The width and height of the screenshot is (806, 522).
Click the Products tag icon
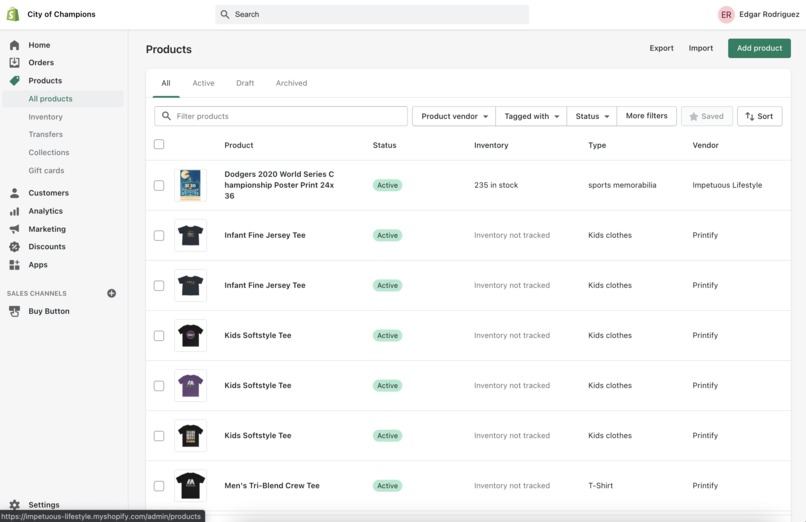14,81
